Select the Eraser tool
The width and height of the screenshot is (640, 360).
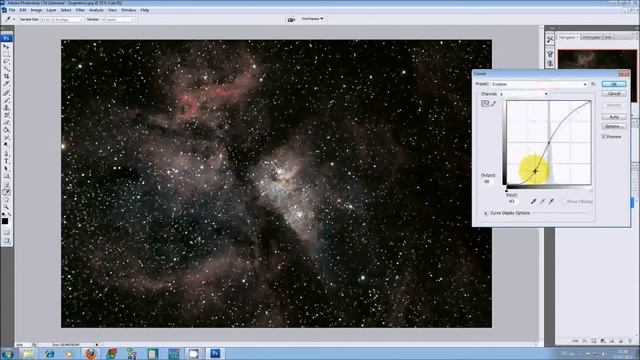click(6, 122)
